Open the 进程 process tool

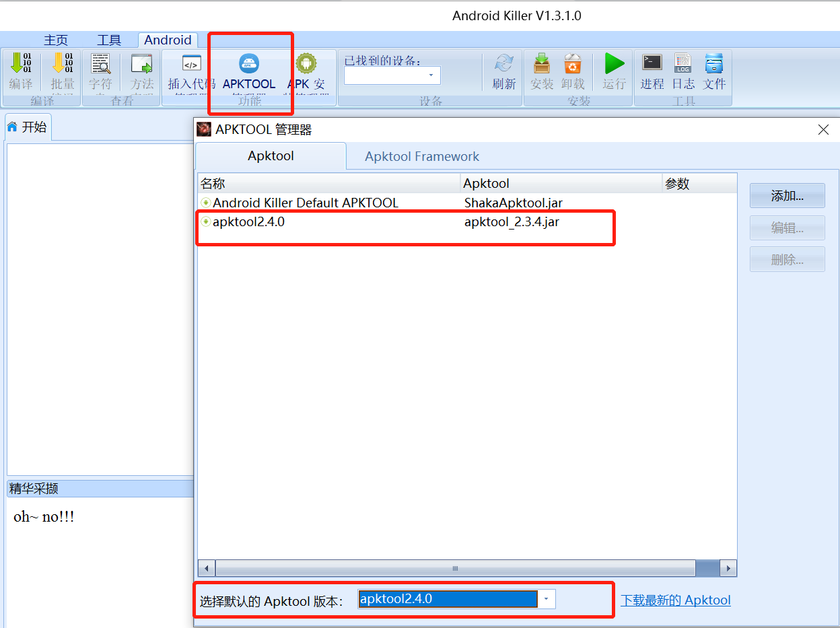tap(652, 63)
